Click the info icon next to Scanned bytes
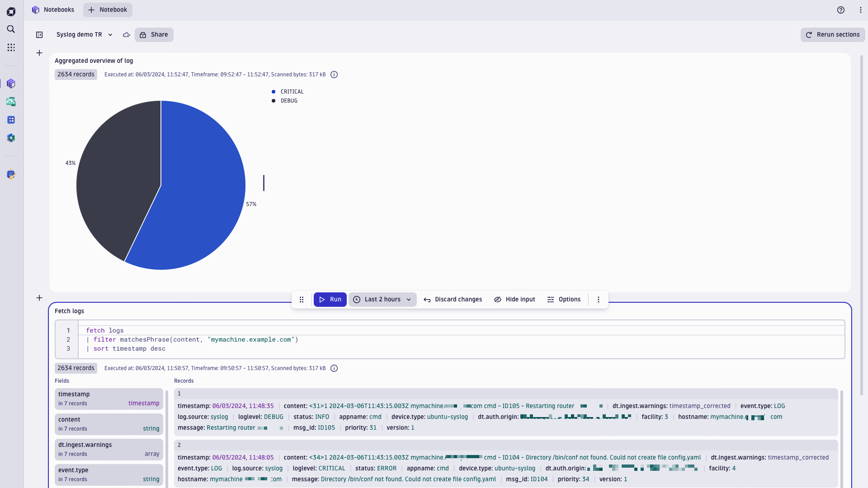868x488 pixels. 334,75
